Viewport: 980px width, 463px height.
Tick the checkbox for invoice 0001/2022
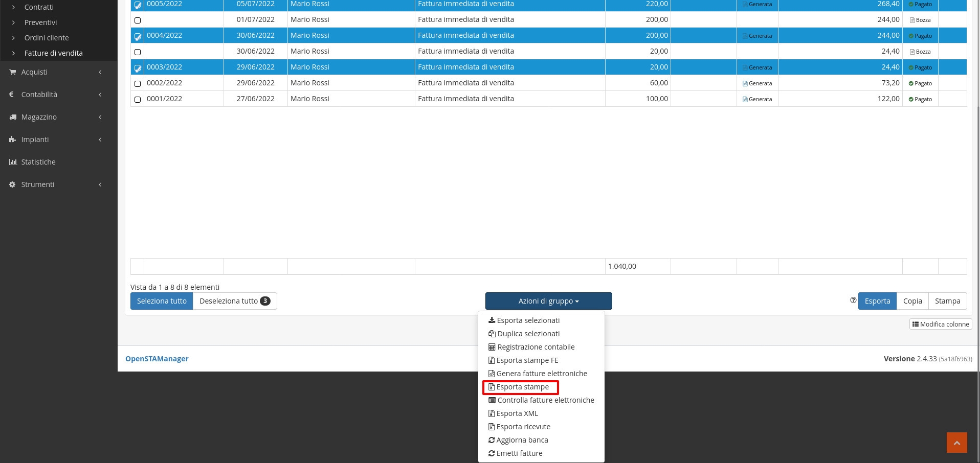pos(138,99)
